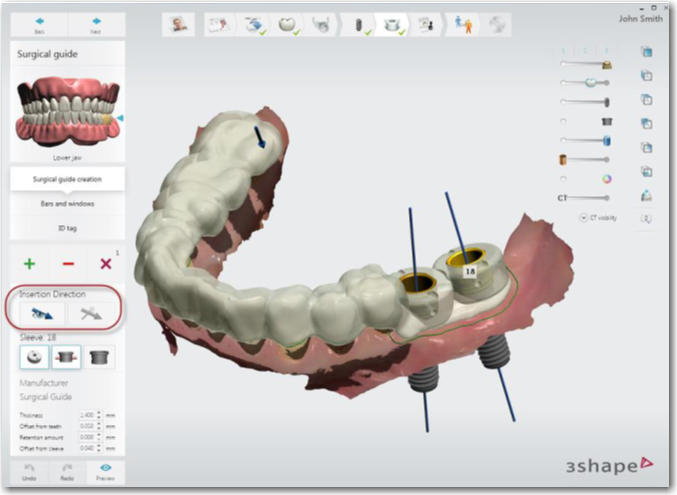Select the second view cube icon
The width and height of the screenshot is (677, 495).
646,76
